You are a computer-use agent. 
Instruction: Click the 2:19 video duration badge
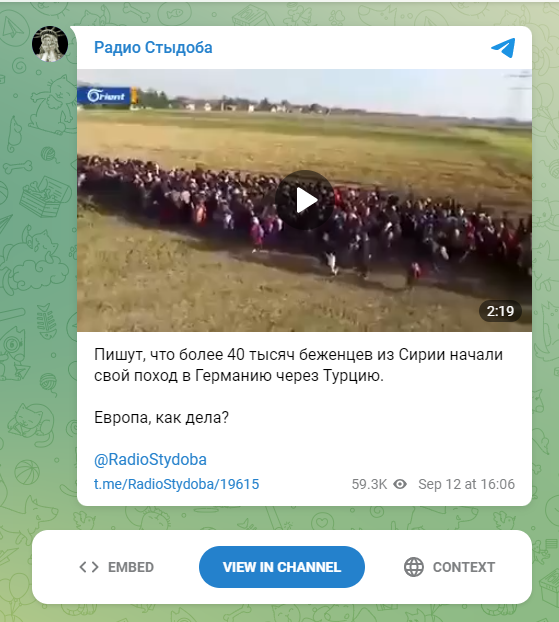tap(500, 311)
